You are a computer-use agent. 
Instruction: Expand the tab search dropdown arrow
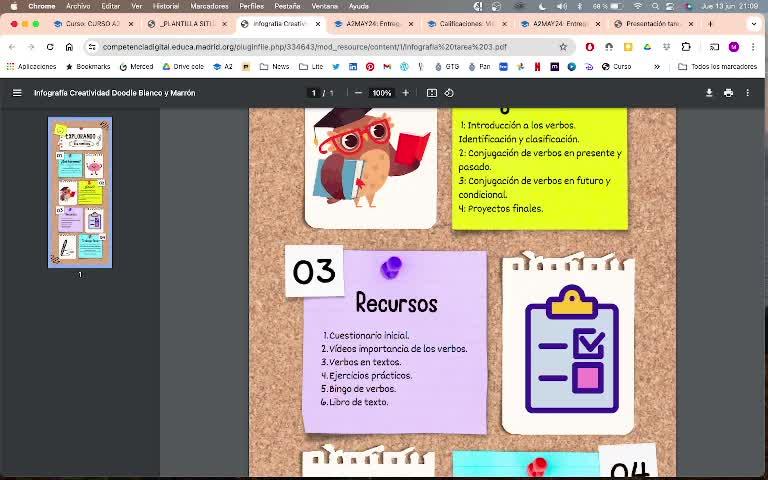click(753, 23)
